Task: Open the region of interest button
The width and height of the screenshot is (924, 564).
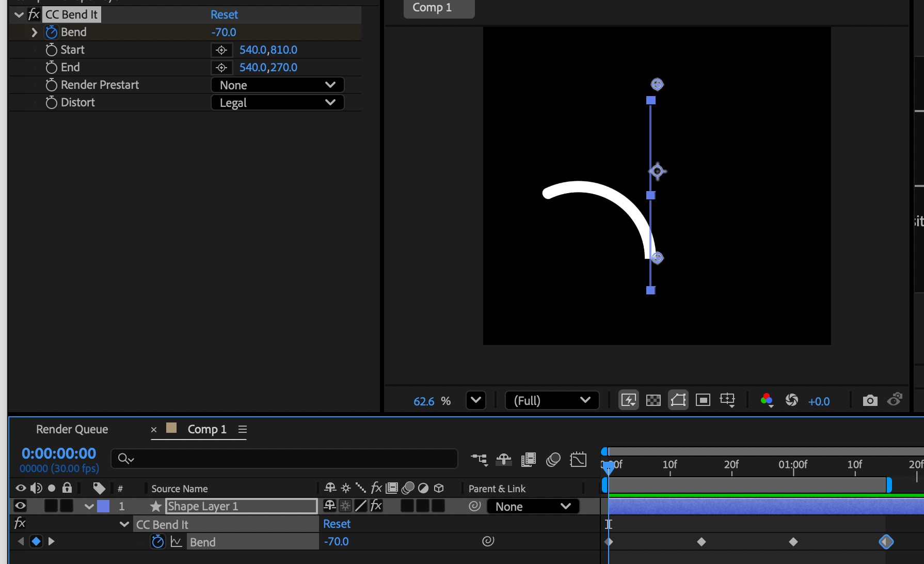Action: click(x=703, y=400)
